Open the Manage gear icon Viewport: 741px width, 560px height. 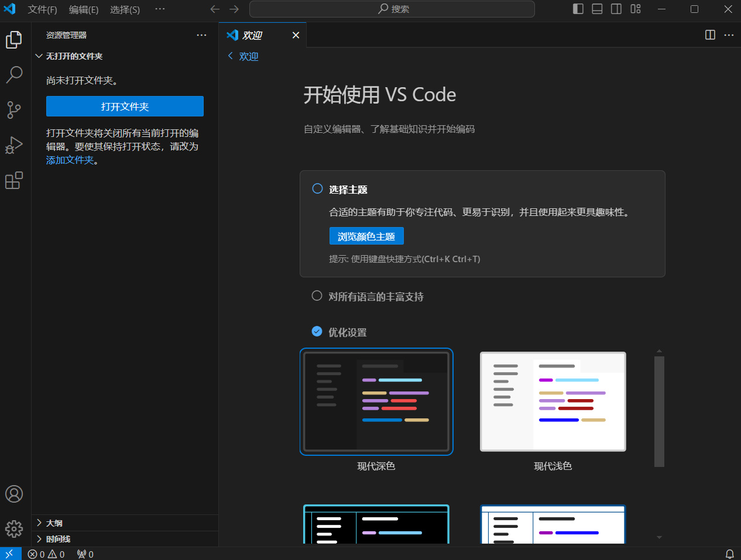pyautogui.click(x=14, y=529)
